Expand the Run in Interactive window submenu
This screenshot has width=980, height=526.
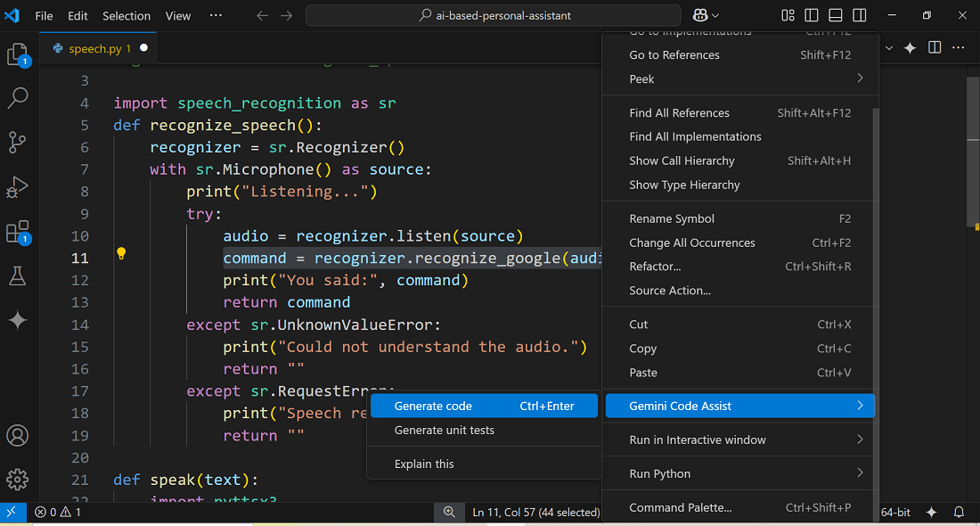[740, 440]
